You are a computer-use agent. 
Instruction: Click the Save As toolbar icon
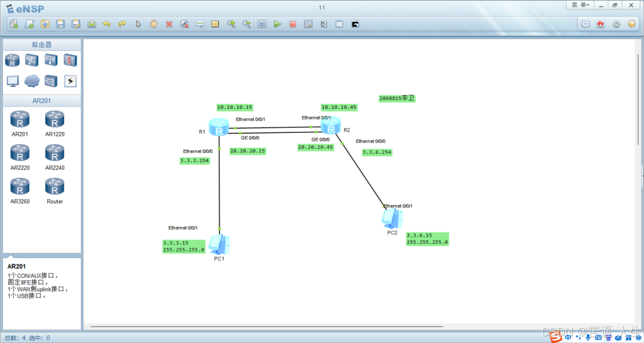[x=76, y=24]
